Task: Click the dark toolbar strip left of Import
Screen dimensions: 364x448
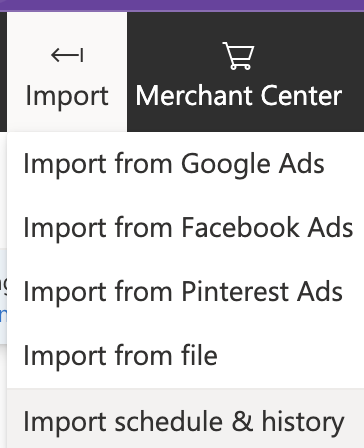Action: (x=3, y=72)
